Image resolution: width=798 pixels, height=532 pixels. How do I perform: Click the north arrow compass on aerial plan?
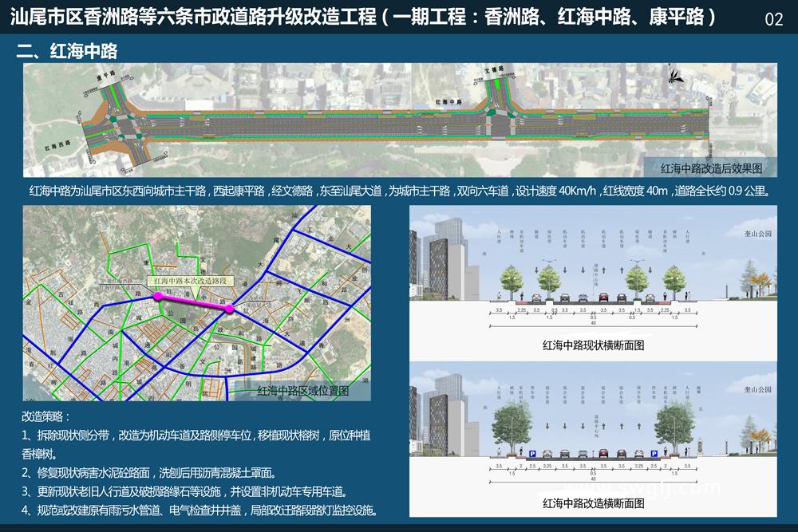676,77
